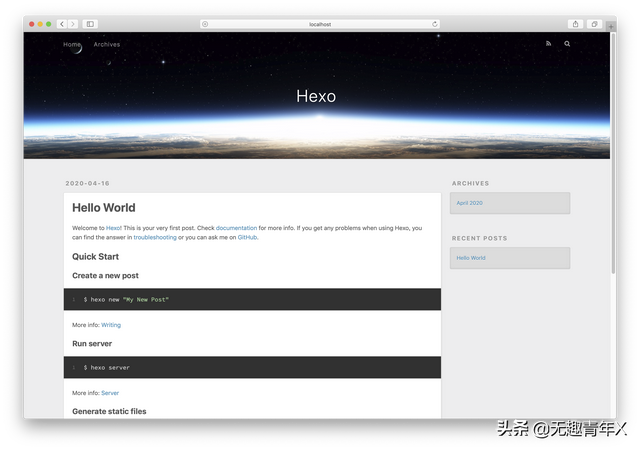This screenshot has width=640, height=450.
Task: Visit the GitHub link
Action: (247, 237)
